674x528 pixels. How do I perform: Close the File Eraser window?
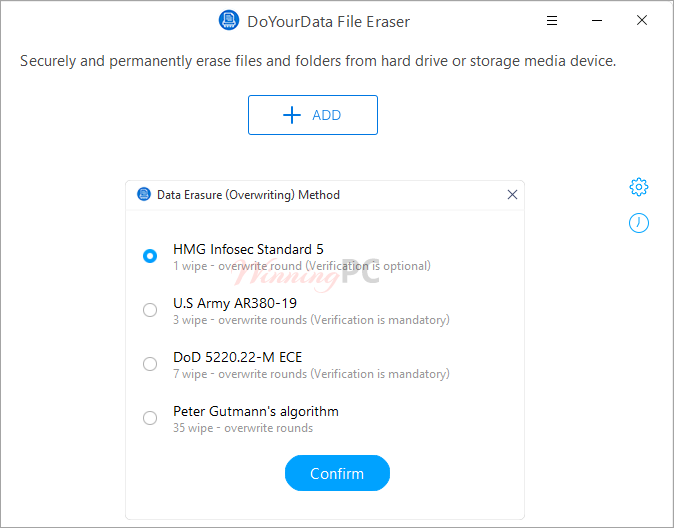click(642, 20)
